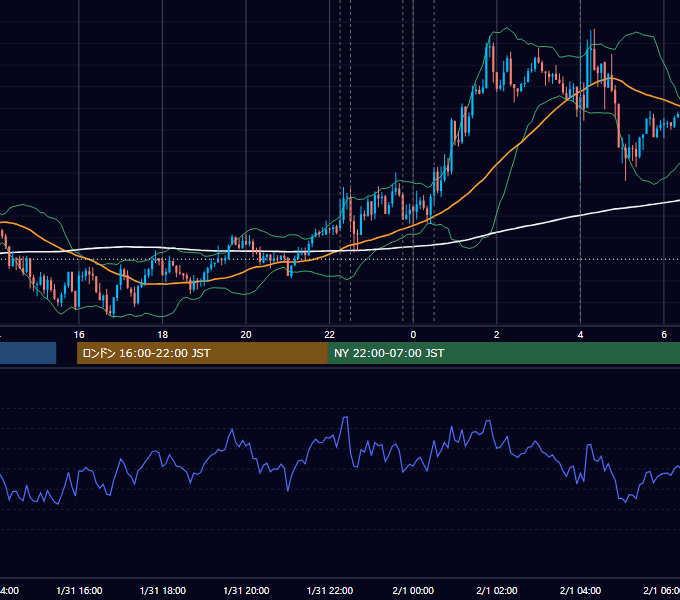Click the '2/1 00:00' date label

coord(413,590)
